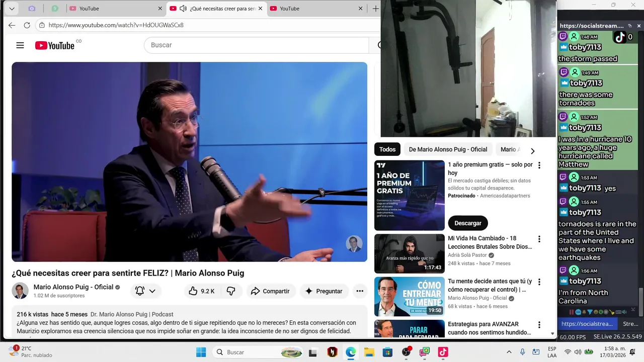Open Mi Vida Ha Cambiado video title
Screen dimensions: 644x362
coord(490,242)
